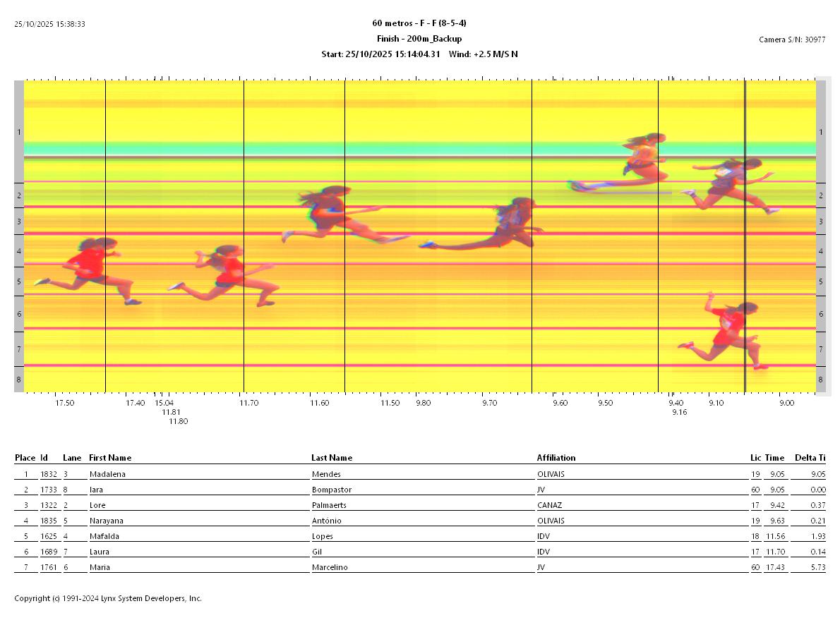Select Maria Marcelino's time 17.43
Viewport: 840px width, 618px height.
tap(775, 567)
